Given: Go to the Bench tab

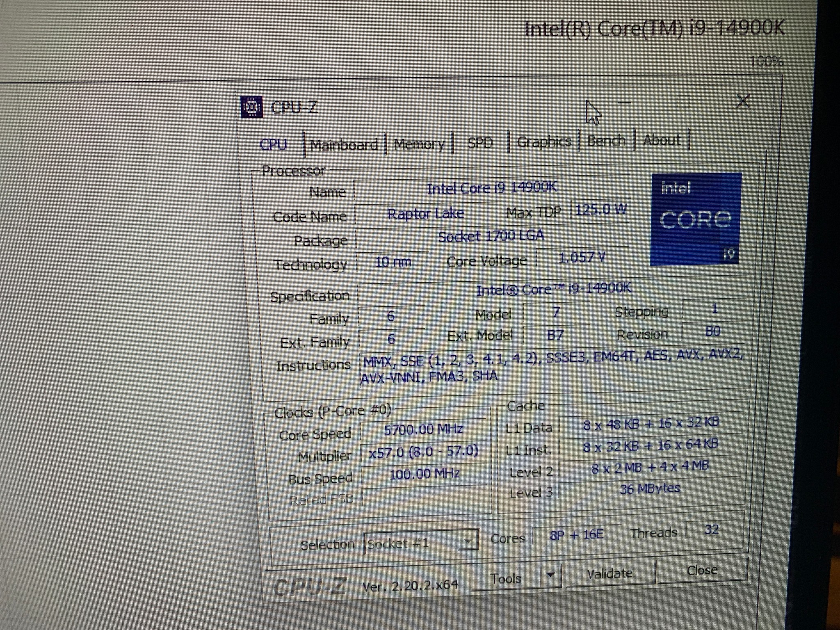Looking at the screenshot, I should pos(606,140).
